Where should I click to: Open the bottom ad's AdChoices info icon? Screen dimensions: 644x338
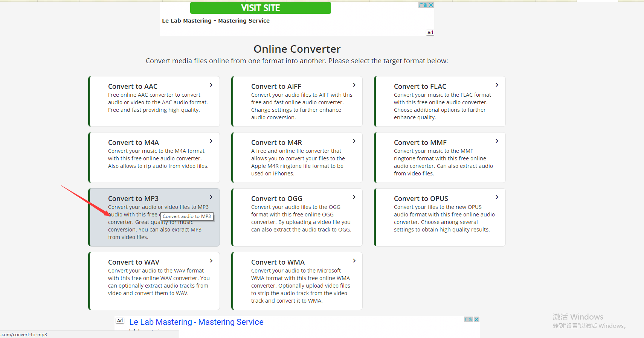[469, 319]
